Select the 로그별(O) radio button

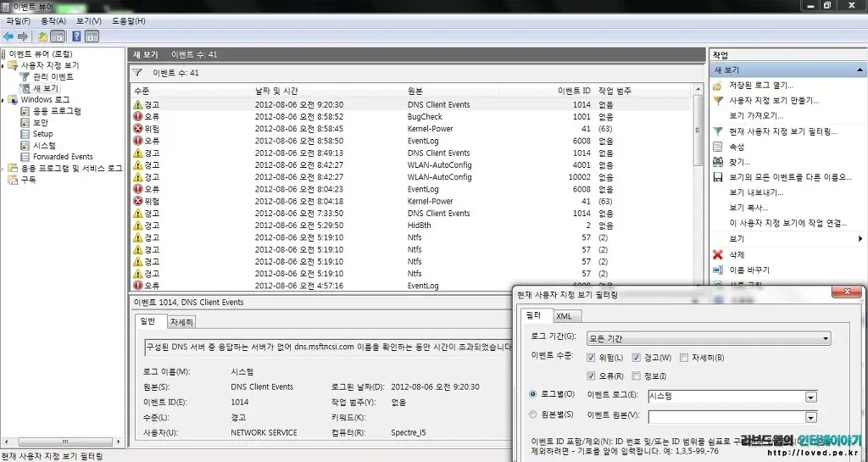(533, 394)
